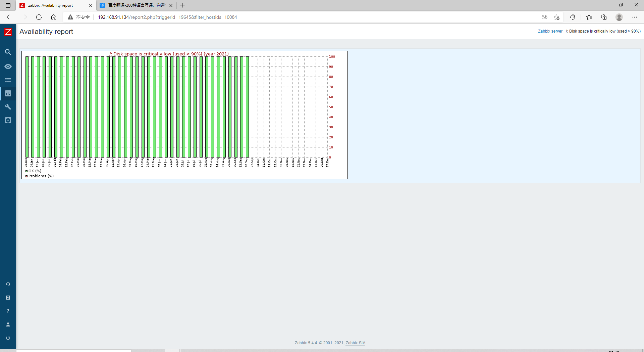Click the Support headset icon
The width and height of the screenshot is (644, 352).
tap(8, 284)
